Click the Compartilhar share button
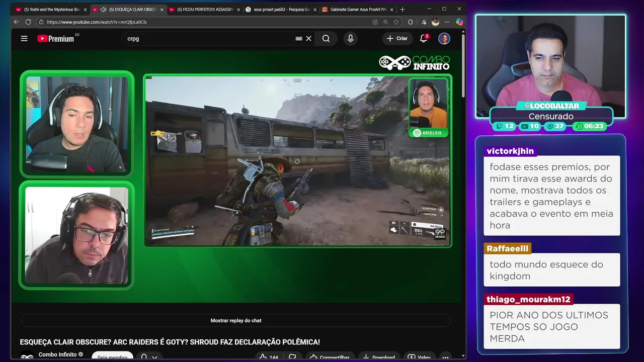Screen dimensions: 644x362 (x=329, y=357)
